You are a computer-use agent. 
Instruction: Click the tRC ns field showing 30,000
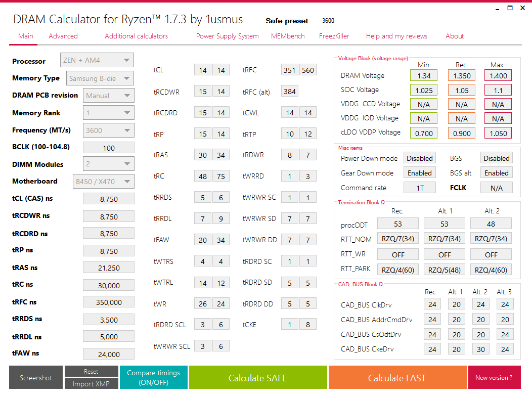point(109,285)
